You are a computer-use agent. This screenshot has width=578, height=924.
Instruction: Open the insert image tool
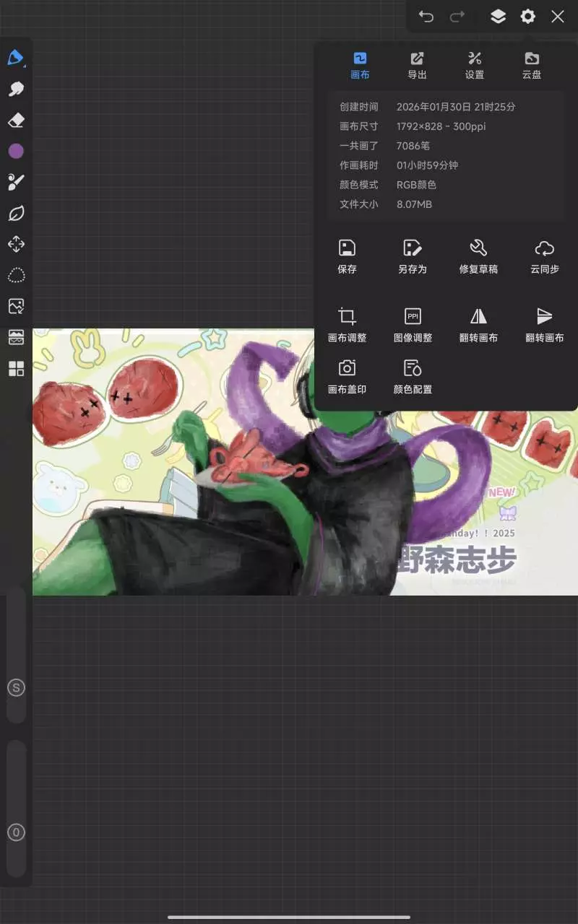pyautogui.click(x=16, y=307)
